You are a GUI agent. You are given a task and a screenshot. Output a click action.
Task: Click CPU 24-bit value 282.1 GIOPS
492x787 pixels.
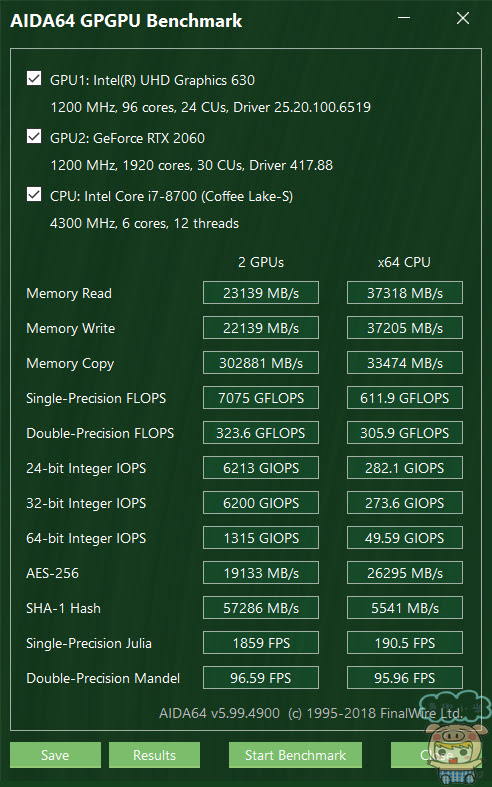(x=405, y=468)
